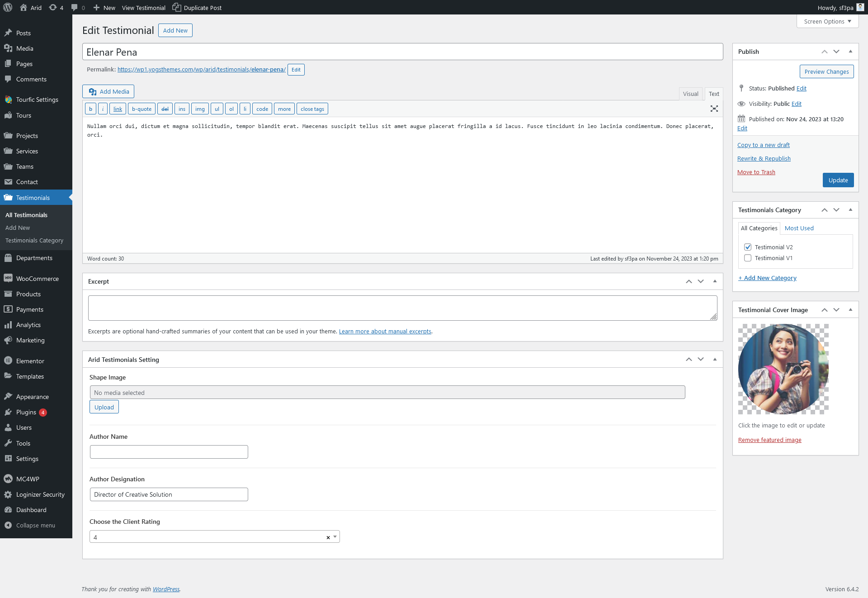The height and width of the screenshot is (598, 868).
Task: Click the Update button
Action: point(838,180)
